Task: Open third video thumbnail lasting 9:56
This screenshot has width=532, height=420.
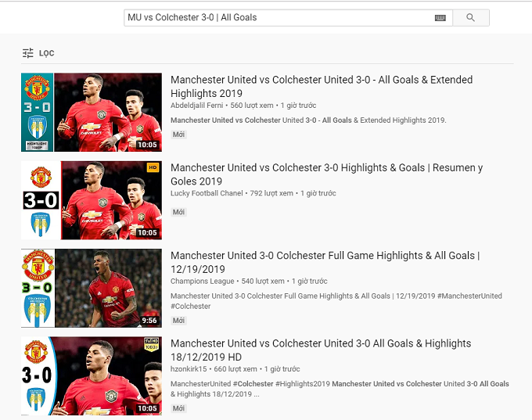Action: (92, 288)
